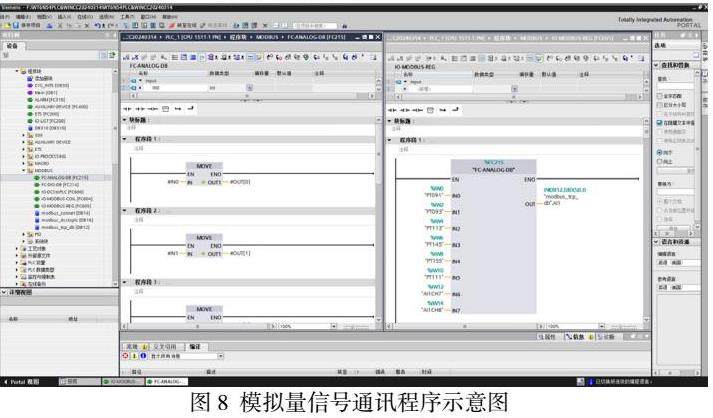Insert normally closed contact in FC-ANALOG-DB editor
713x418 pixels.
click(140, 109)
